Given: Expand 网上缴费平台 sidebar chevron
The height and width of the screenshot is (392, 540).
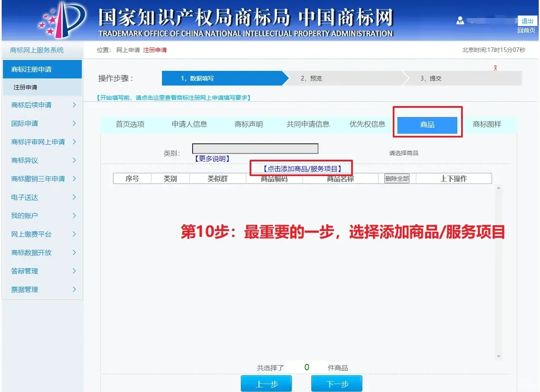Looking at the screenshot, I should (x=74, y=234).
